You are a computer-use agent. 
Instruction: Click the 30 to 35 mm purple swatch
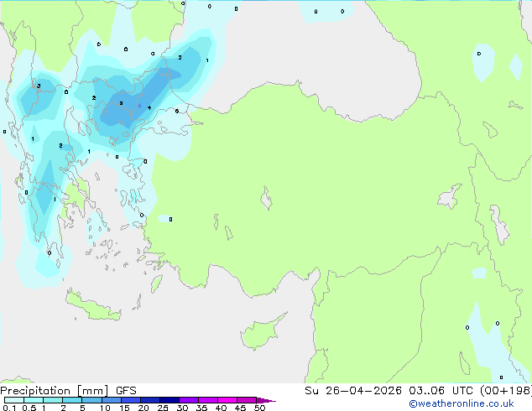(x=189, y=400)
